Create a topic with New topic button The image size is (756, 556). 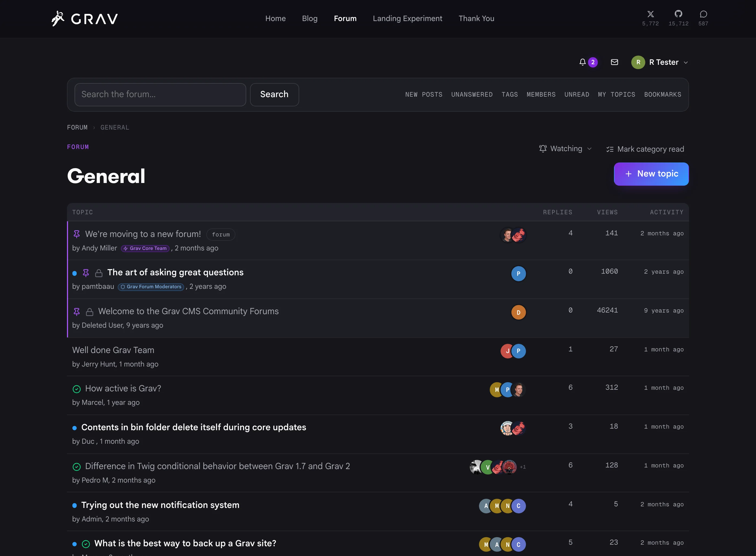click(651, 174)
